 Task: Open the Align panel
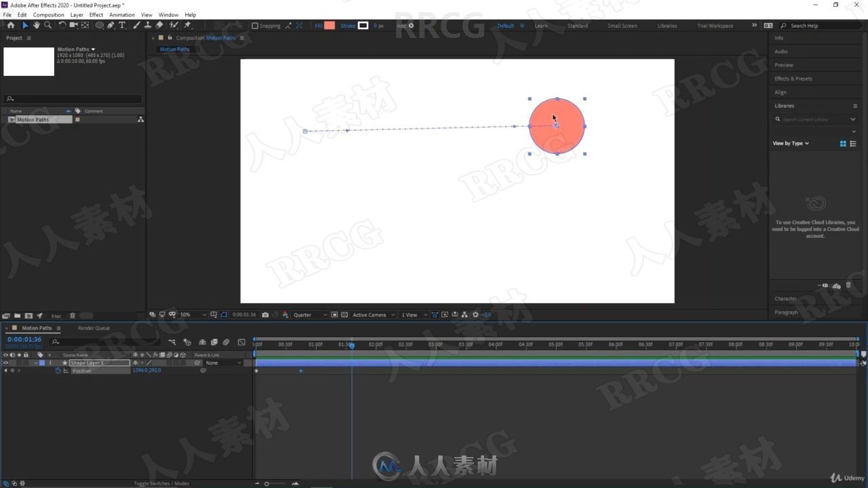point(781,92)
